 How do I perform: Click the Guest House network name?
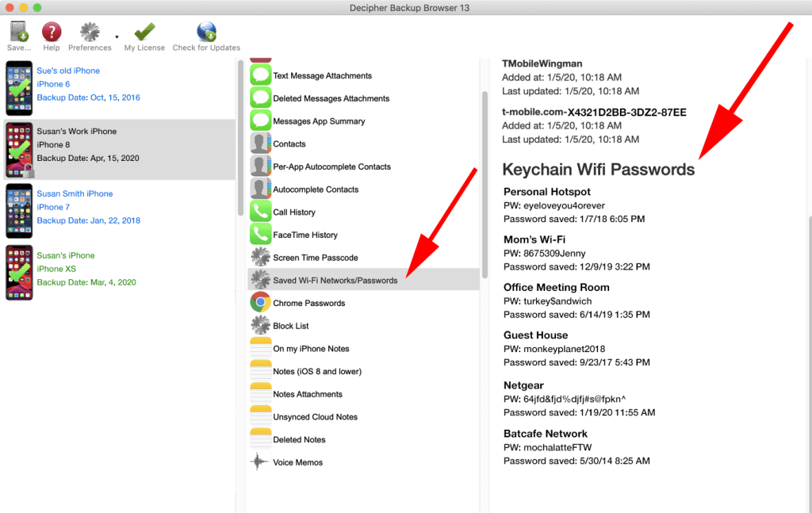click(x=535, y=335)
